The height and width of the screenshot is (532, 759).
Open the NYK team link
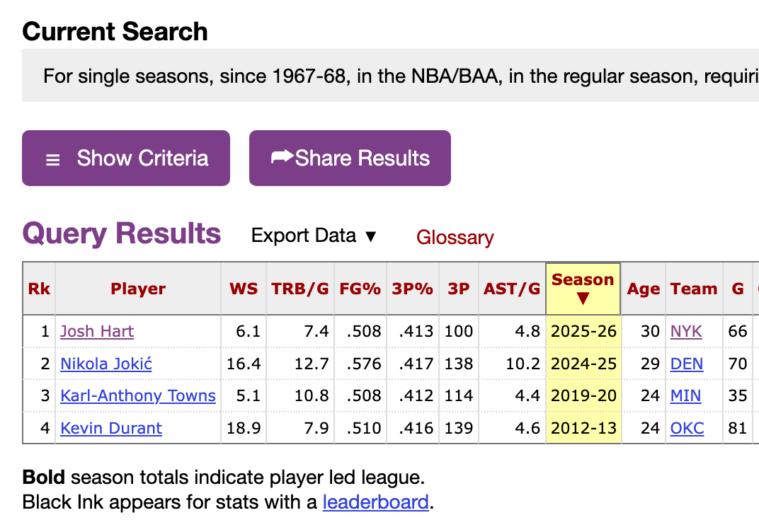[x=686, y=331]
